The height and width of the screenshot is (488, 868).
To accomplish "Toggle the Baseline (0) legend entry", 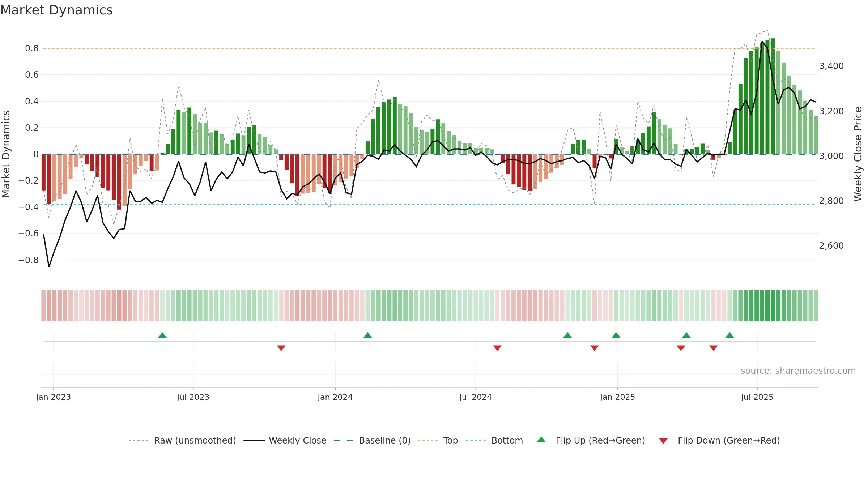I will click(372, 440).
